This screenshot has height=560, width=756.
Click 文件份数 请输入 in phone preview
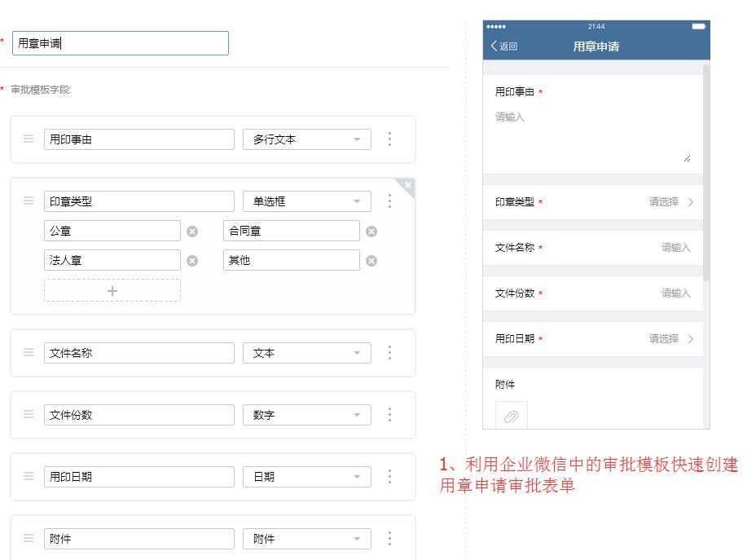tap(675, 293)
